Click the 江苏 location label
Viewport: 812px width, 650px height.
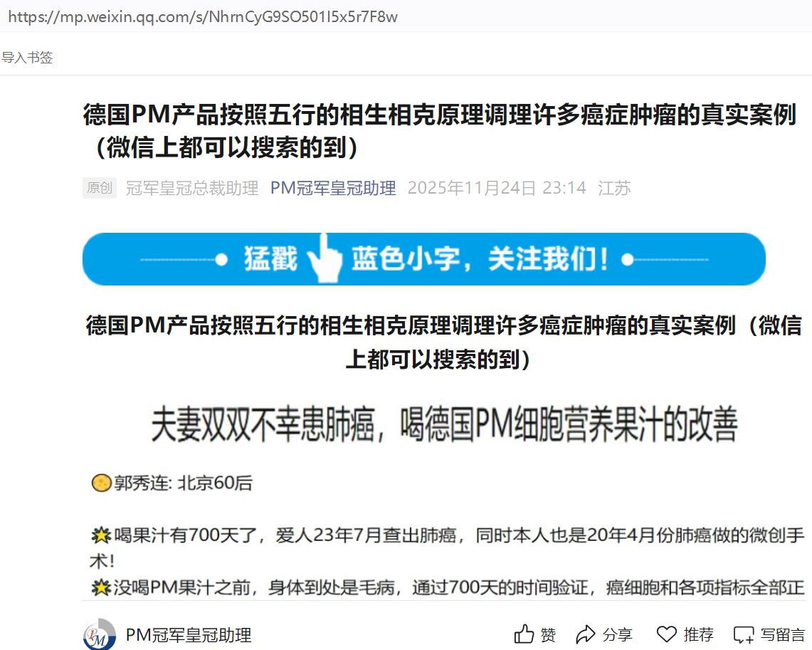pyautogui.click(x=614, y=188)
